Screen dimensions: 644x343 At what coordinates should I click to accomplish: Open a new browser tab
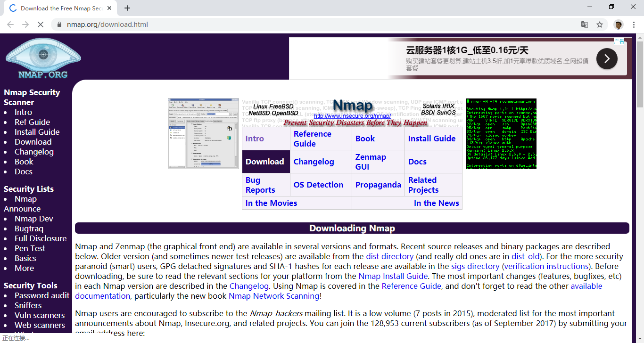127,8
